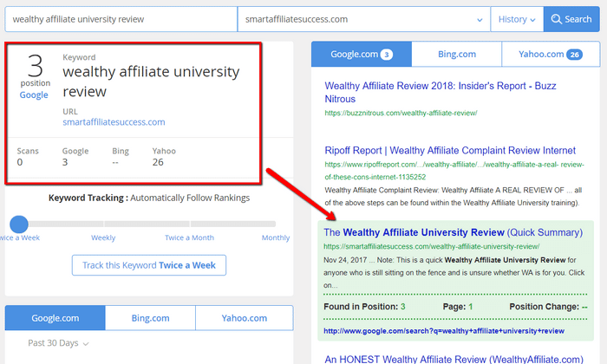Click the smartaffiliatesuccess.com domain field
Viewport: 607px width, 364px height.
tap(364, 19)
